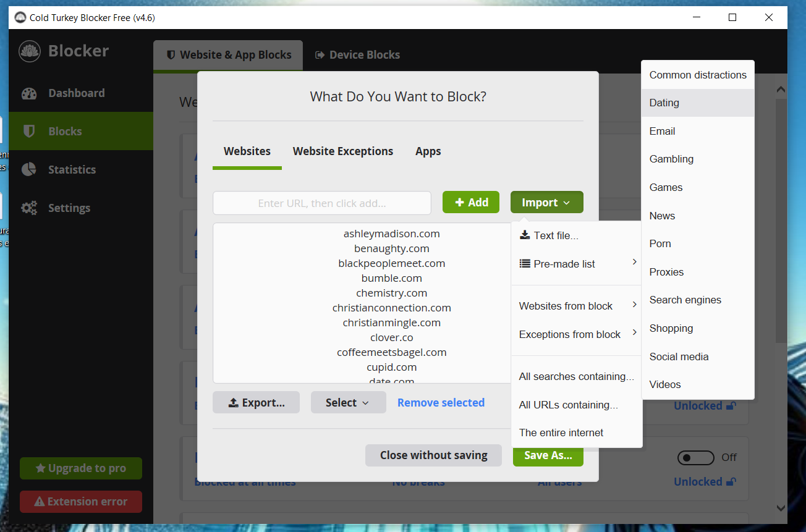Switch to Website & App Blocks tab

(228, 55)
